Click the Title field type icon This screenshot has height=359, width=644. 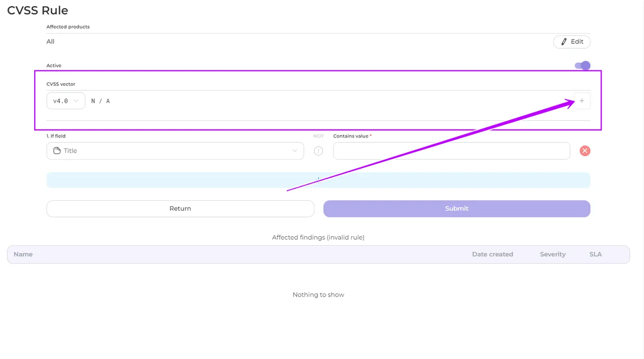coord(57,151)
